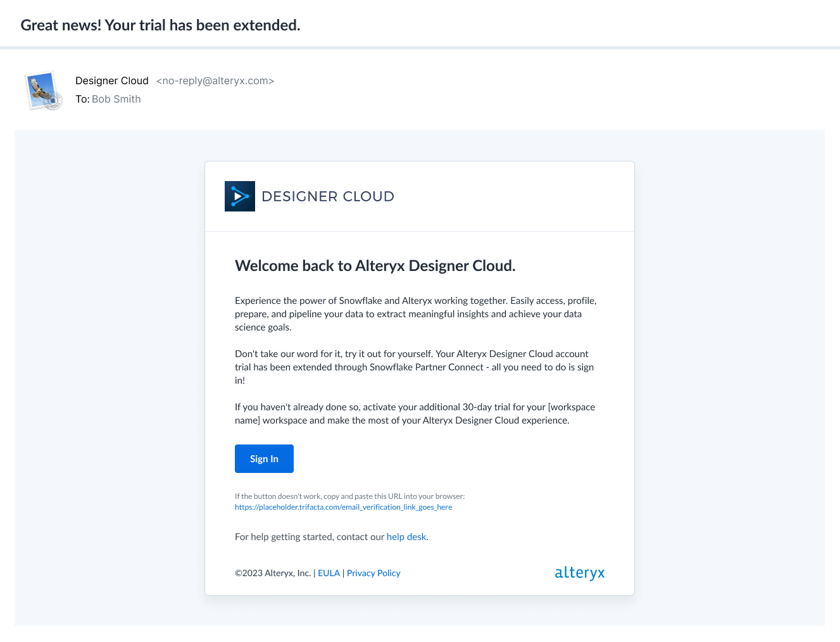Click the paragraph starting 'Don't take our word for it'
Viewport: 840px width, 642px height.
coord(415,367)
